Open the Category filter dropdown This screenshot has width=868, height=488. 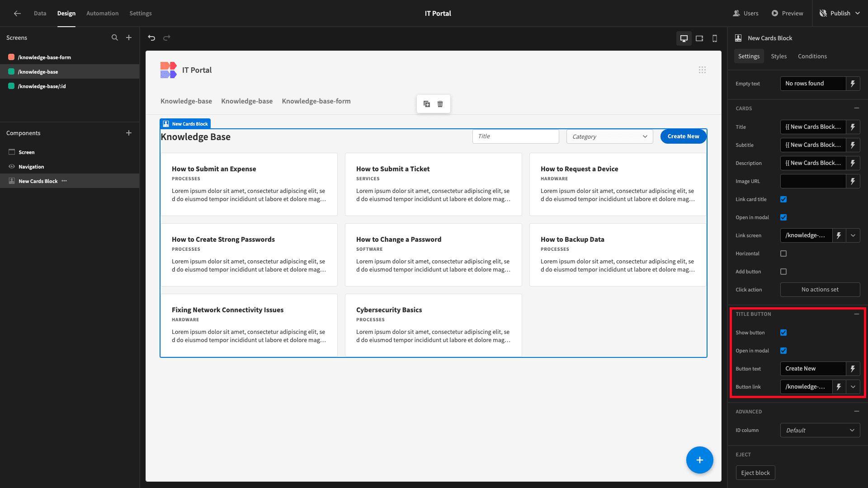pyautogui.click(x=609, y=136)
